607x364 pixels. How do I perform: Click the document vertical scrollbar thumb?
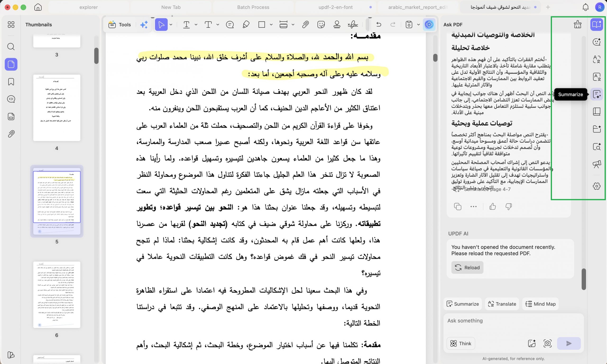[x=435, y=58]
